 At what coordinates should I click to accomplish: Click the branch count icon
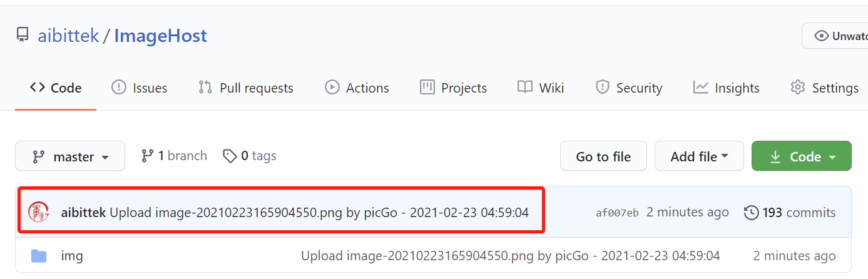point(147,156)
